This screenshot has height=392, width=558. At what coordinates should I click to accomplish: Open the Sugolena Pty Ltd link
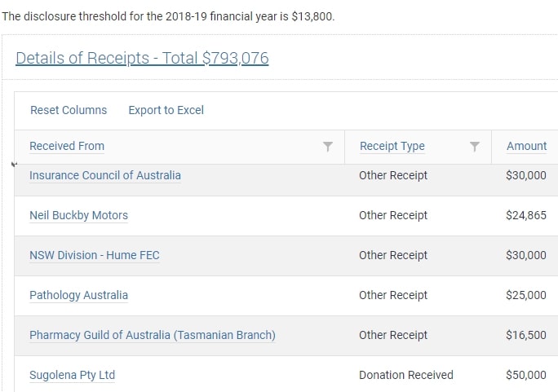point(73,375)
